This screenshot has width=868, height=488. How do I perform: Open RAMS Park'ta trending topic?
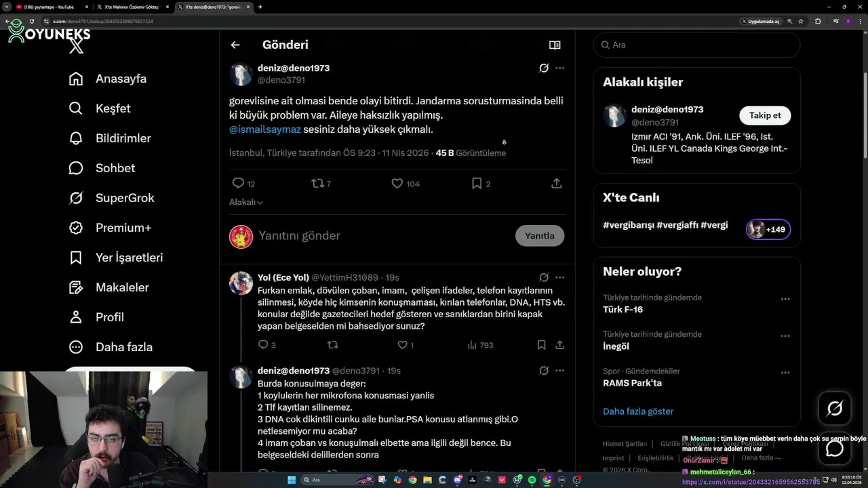tap(632, 383)
